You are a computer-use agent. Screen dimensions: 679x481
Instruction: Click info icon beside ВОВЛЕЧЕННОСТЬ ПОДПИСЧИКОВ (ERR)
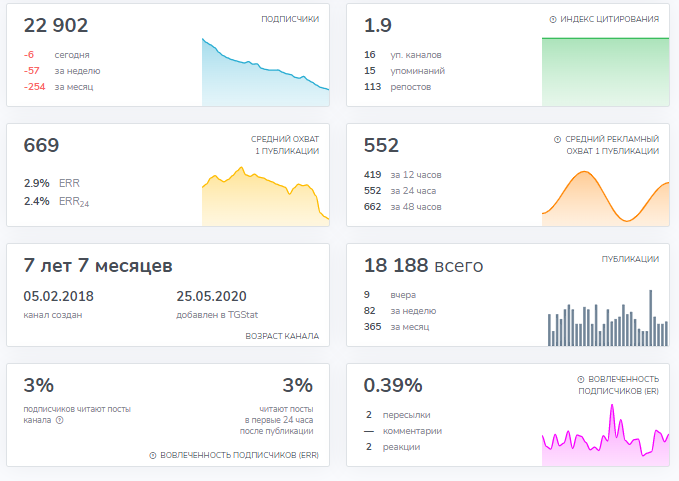point(153,455)
